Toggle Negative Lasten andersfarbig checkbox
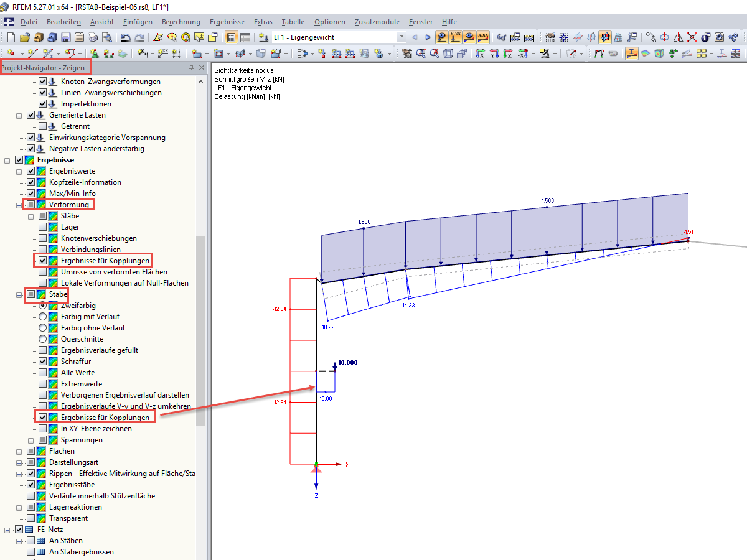This screenshot has width=747, height=560. pyautogui.click(x=31, y=149)
